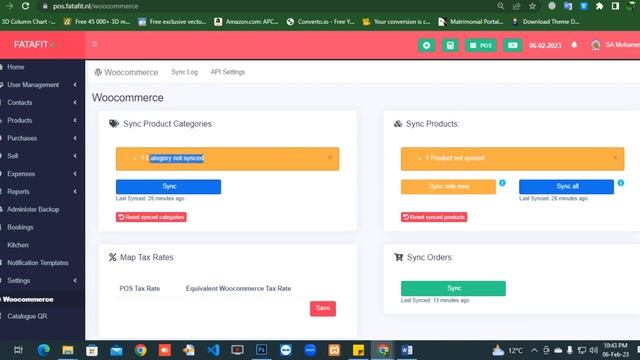Expand Expenses submenu arrow
Screen dimensions: 640x360
75,174
